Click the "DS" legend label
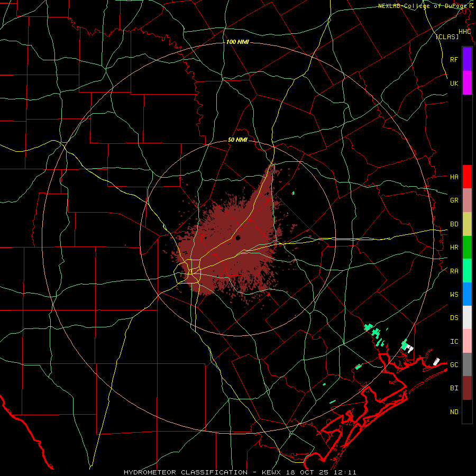The width and height of the screenshot is (476, 476). [x=454, y=318]
